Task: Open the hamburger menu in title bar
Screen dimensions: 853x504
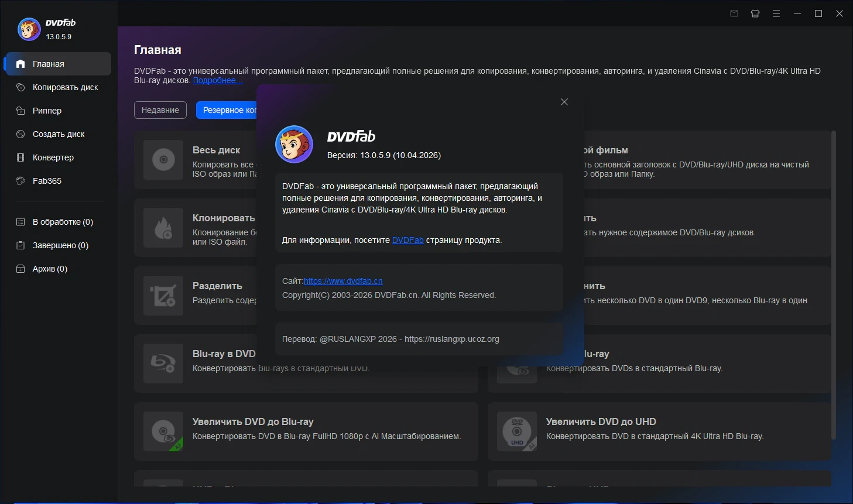Action: tap(776, 13)
